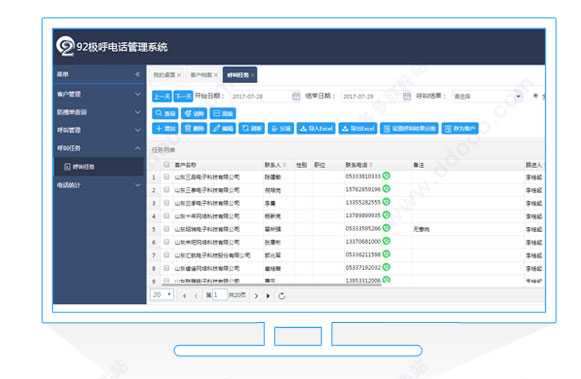Click the 下一天 next day button

pos(183,96)
